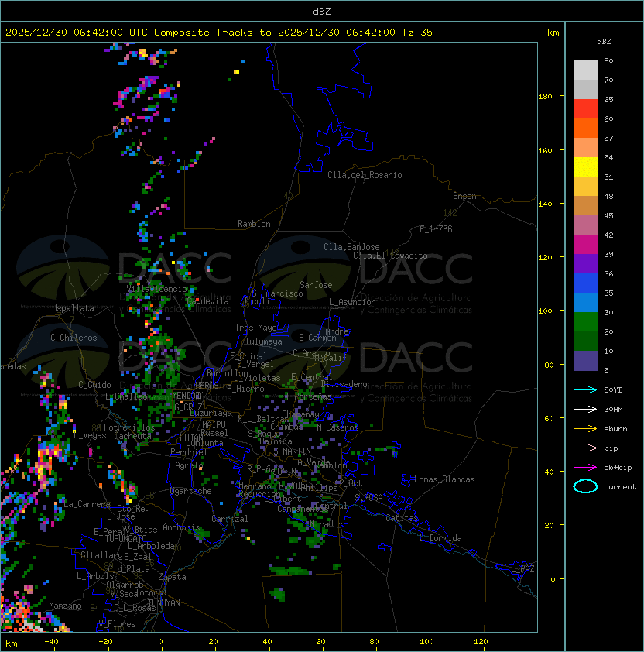Pick the light grey 80-70 dBZ swatch
644x652 pixels.
tap(585, 70)
